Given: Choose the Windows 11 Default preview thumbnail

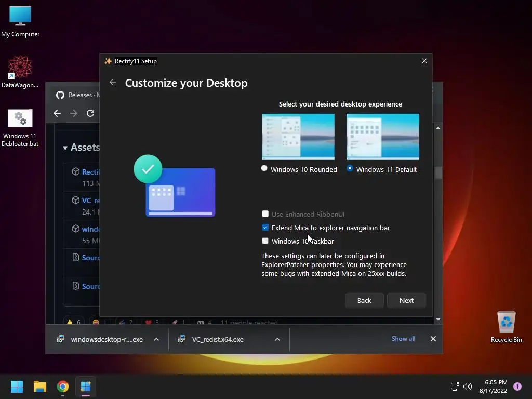Looking at the screenshot, I should click(x=383, y=137).
